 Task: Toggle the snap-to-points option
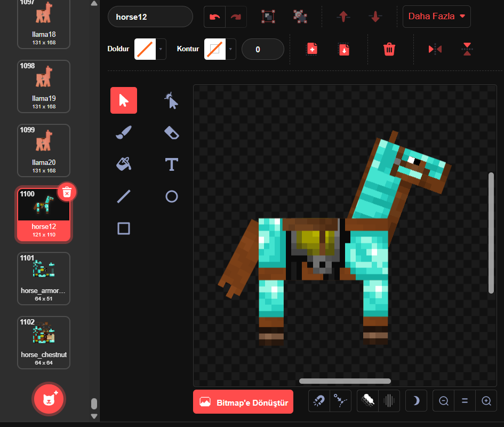point(340,401)
